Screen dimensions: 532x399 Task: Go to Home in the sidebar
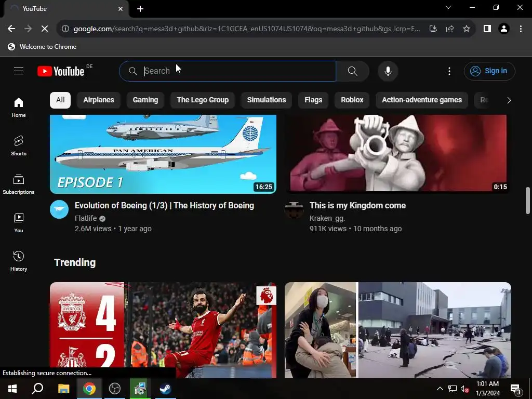click(x=19, y=108)
